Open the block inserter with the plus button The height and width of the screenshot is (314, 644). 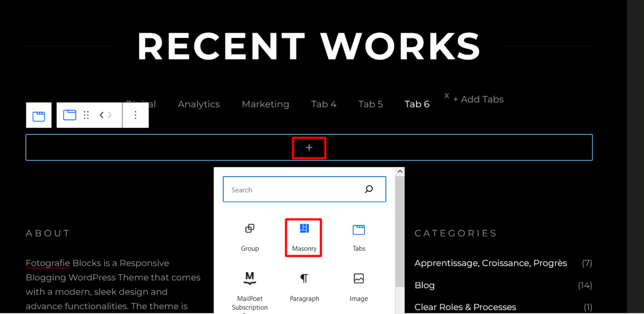[x=309, y=148]
